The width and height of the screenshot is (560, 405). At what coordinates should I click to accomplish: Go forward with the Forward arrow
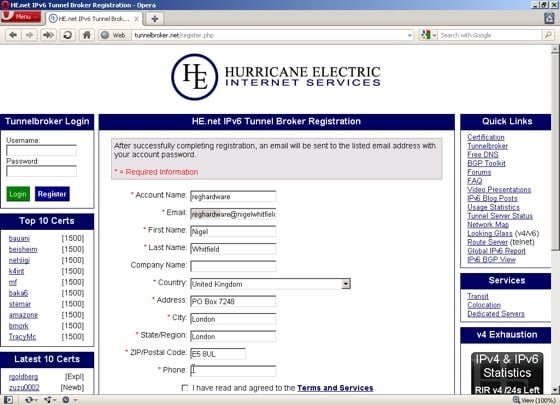point(30,35)
